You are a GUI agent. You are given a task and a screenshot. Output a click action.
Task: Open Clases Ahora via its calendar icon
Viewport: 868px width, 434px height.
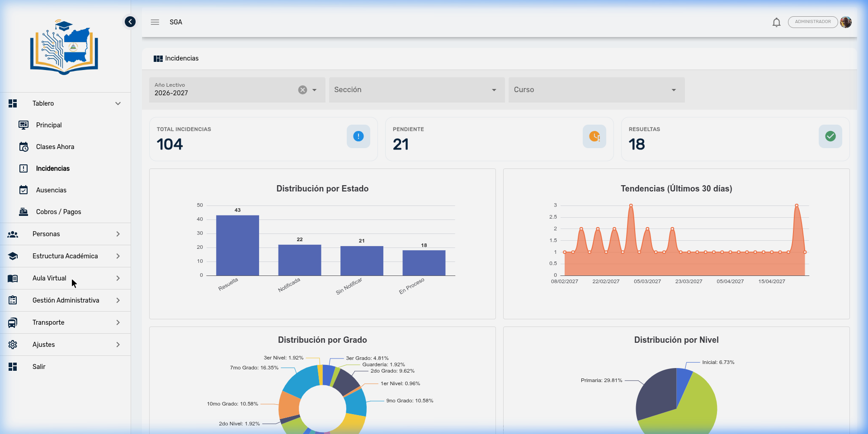point(23,147)
